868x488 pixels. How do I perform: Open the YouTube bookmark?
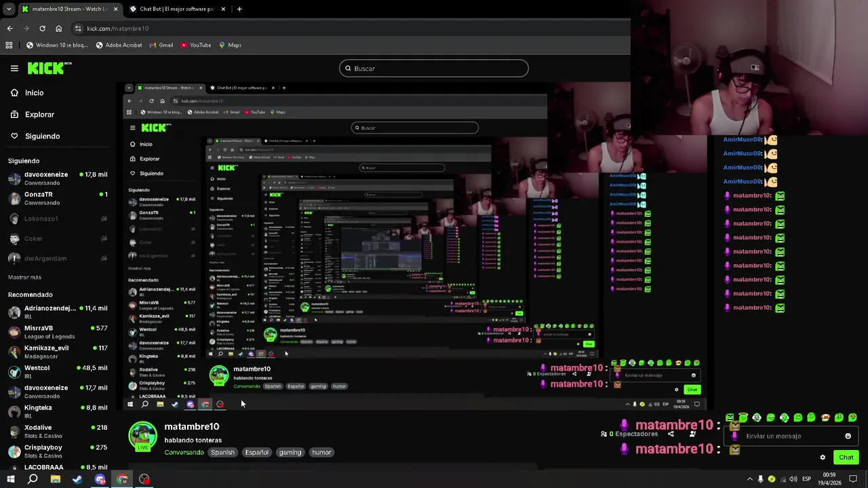[x=195, y=45]
